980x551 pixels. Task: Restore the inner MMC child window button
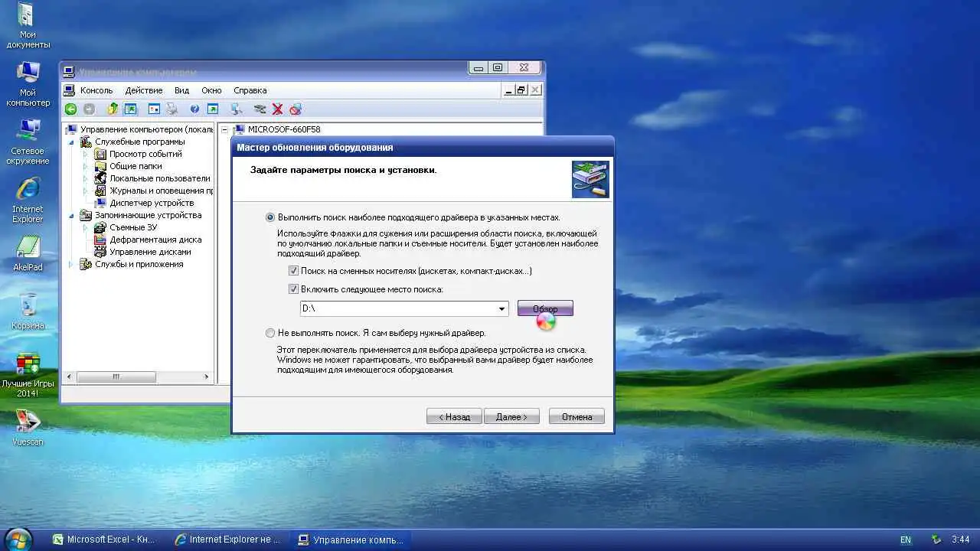(x=521, y=90)
